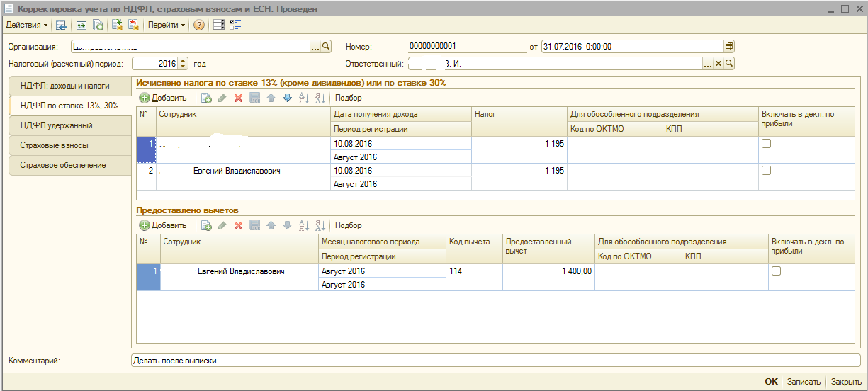Open the Действия dropdown menu

click(x=26, y=25)
